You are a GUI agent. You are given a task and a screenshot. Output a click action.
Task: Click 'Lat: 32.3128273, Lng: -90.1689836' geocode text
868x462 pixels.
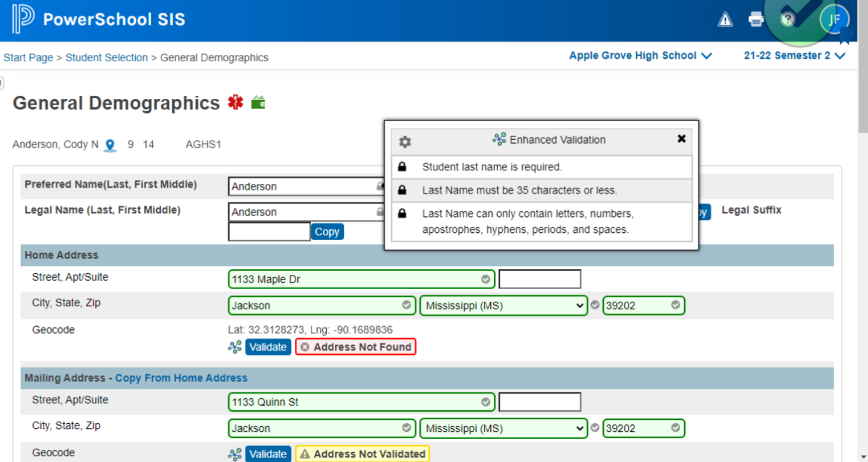(310, 330)
